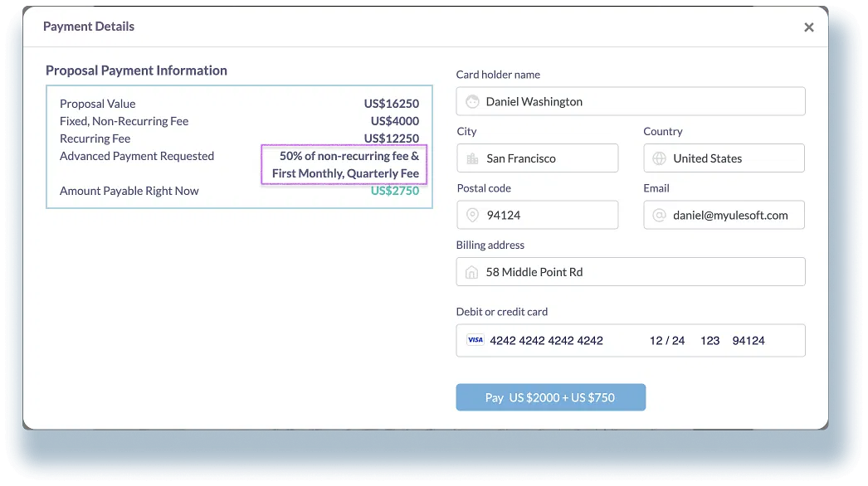868x486 pixels.
Task: Click the Payment Details title
Action: (x=89, y=27)
